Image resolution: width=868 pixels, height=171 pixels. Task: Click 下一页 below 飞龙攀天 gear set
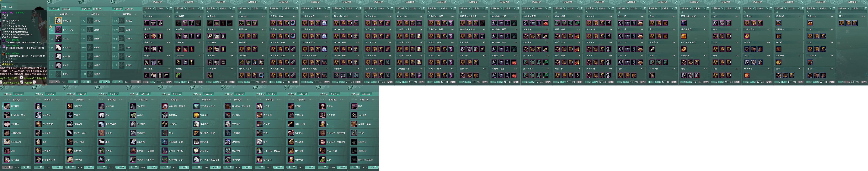216,82
